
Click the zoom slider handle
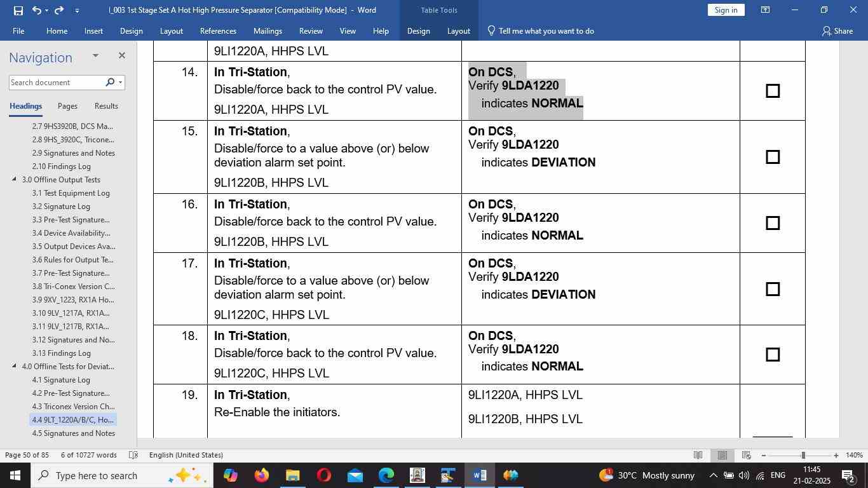803,456
